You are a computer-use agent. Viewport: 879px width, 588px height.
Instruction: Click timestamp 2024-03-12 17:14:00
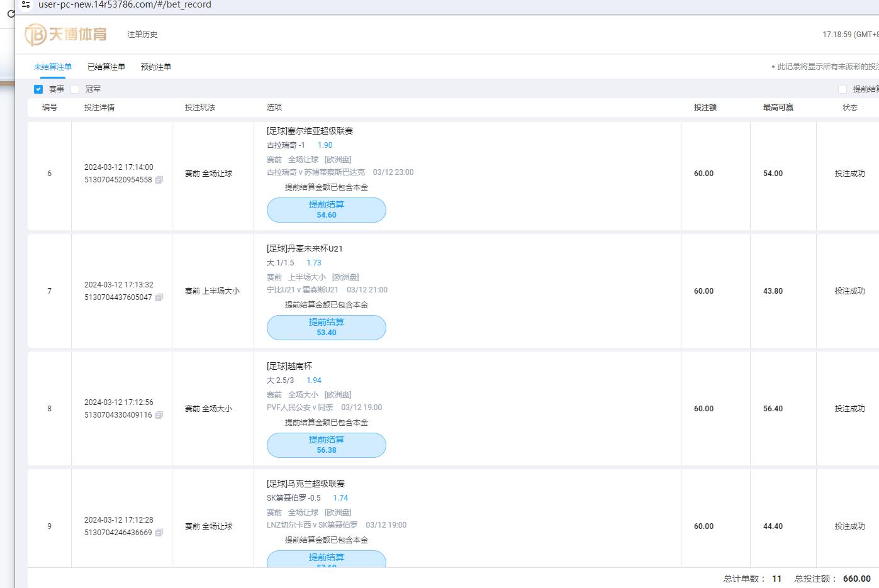point(119,167)
